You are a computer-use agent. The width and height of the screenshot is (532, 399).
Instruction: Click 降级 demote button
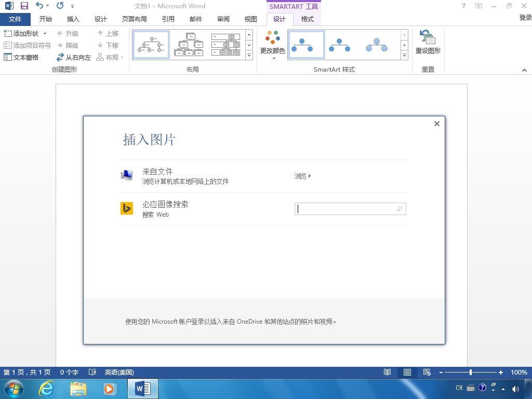point(68,45)
